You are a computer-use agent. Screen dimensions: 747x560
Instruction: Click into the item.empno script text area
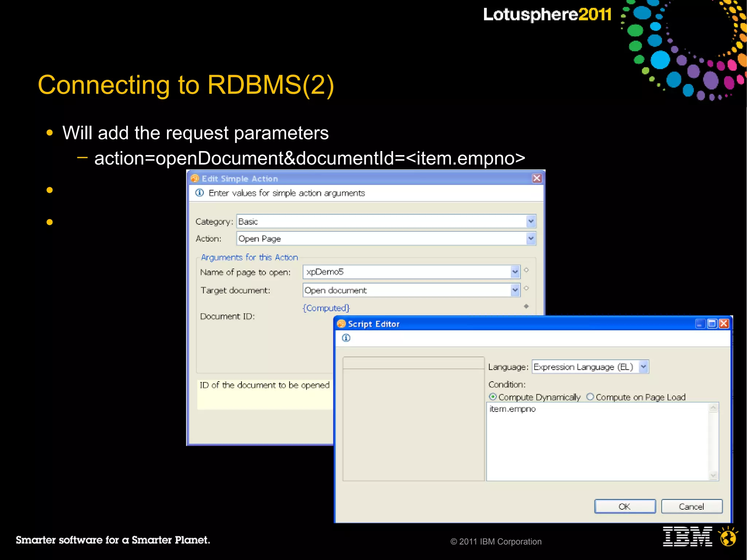pyautogui.click(x=597, y=441)
